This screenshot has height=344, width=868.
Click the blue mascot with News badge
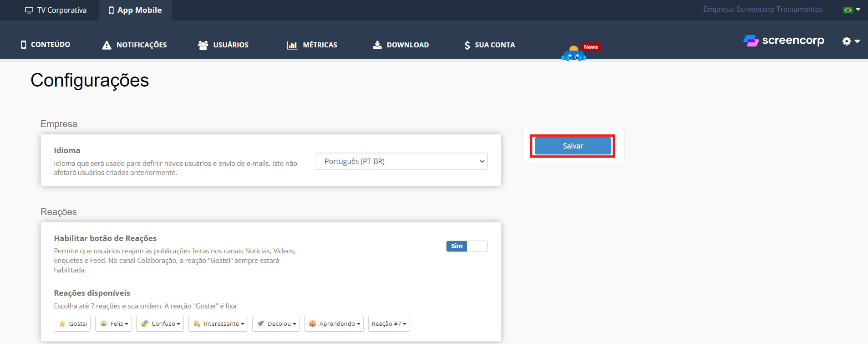574,54
